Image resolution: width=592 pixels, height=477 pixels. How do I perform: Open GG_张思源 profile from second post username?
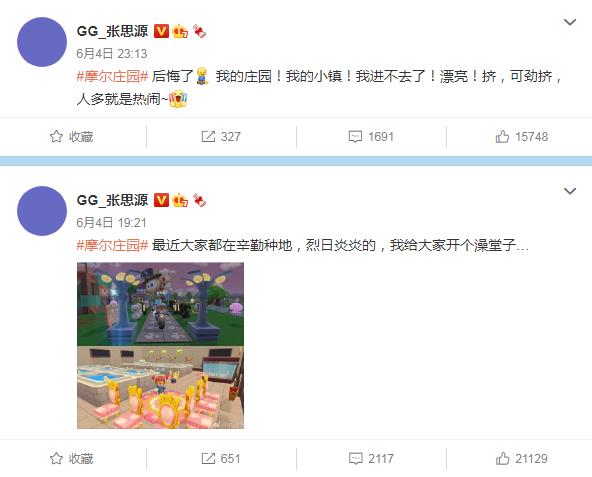point(112,200)
